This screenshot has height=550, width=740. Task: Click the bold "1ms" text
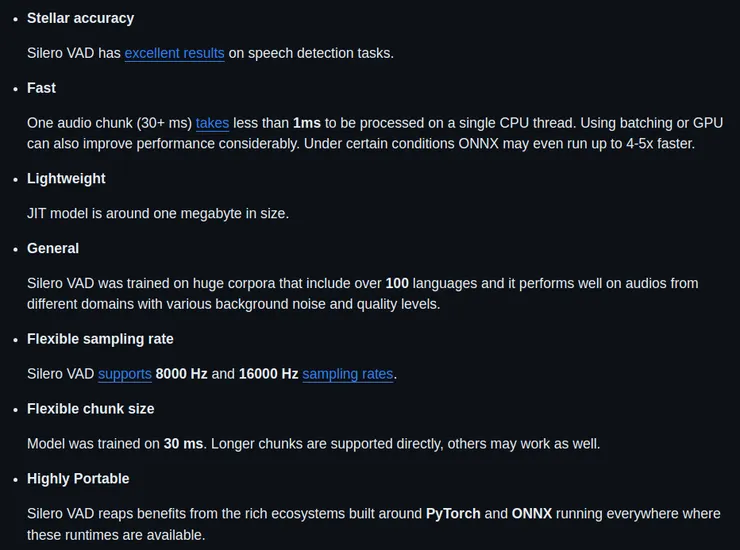[307, 123]
